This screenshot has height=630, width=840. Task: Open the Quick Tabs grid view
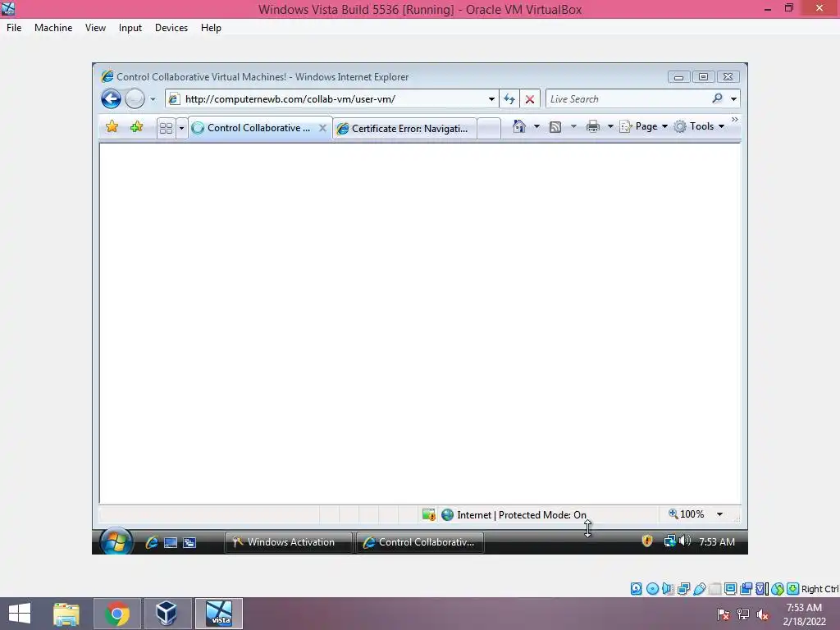click(166, 128)
